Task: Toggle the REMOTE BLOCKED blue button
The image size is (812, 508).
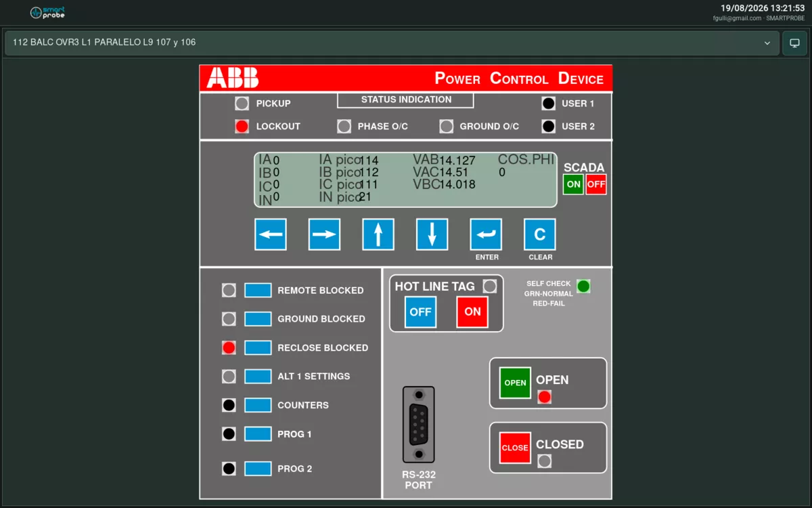Action: point(258,291)
